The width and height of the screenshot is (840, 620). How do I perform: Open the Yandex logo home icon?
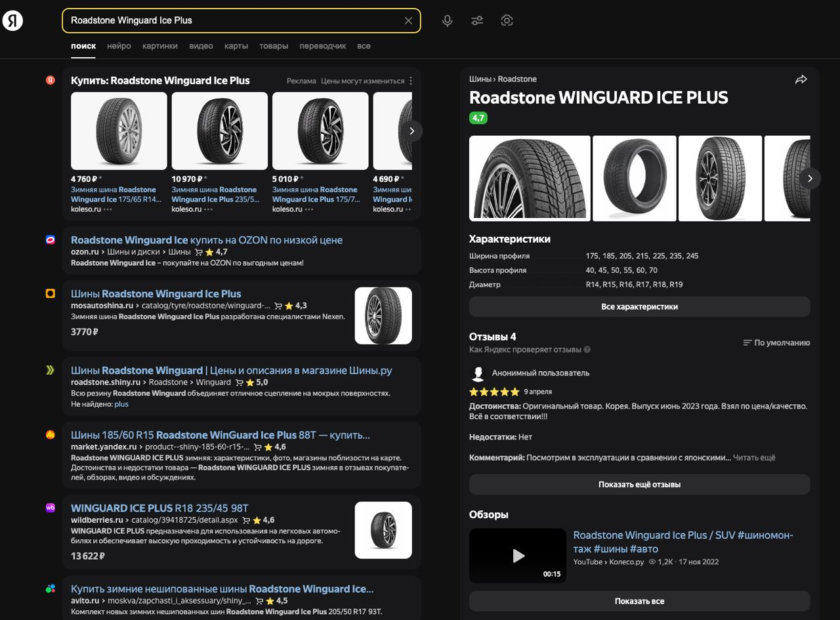(12, 20)
